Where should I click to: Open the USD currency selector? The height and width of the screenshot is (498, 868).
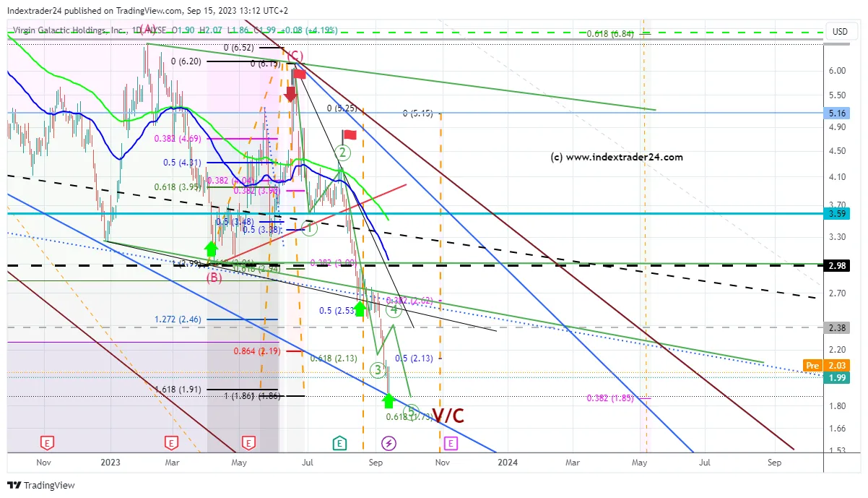pos(840,32)
